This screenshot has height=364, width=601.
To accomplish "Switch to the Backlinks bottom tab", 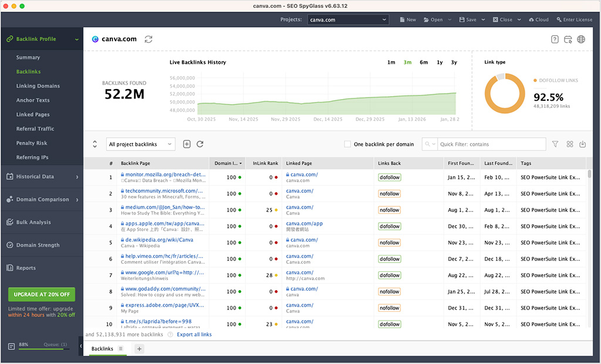I will coord(102,349).
